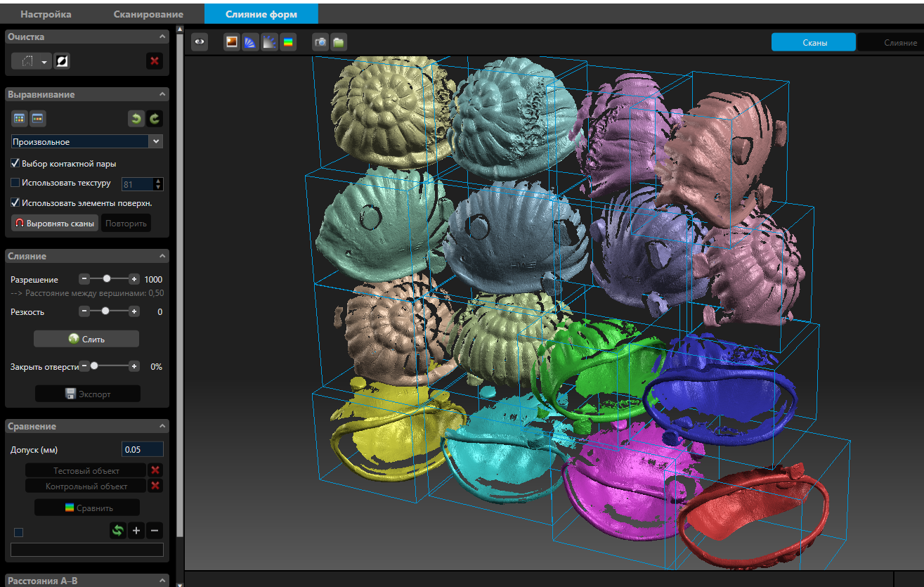Screen dimensions: 924x587
Task: Open the selection tool dropdown arrow in Очистка
Action: pos(45,62)
